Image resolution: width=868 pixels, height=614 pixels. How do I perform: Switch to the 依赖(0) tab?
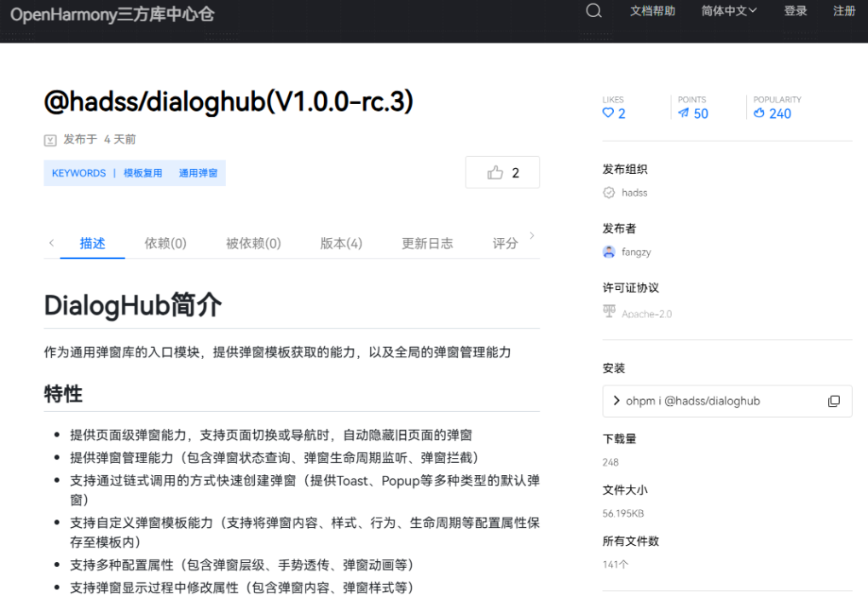(165, 243)
